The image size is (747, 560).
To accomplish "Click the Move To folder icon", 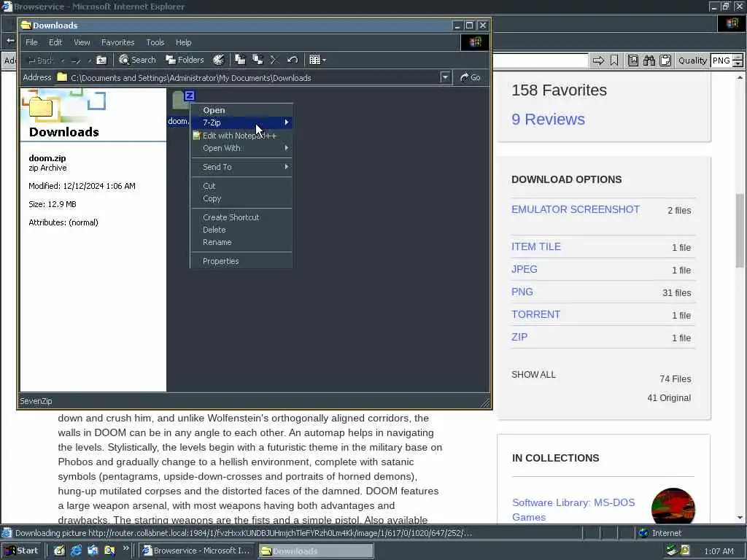I will (x=240, y=60).
